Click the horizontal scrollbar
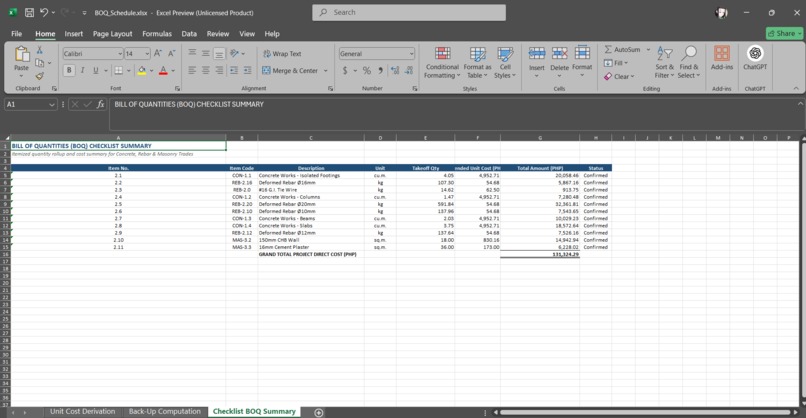Viewport: 806px width, 418px height. coord(645,412)
